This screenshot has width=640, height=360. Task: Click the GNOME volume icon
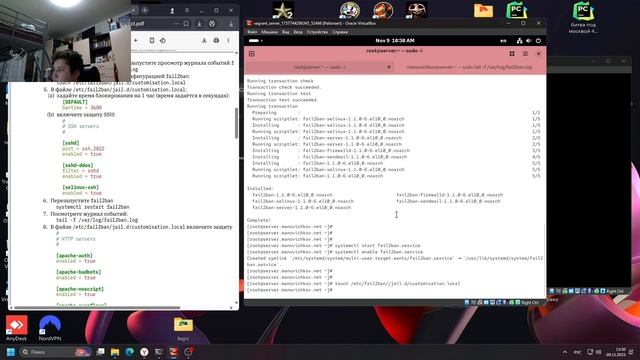click(x=529, y=41)
